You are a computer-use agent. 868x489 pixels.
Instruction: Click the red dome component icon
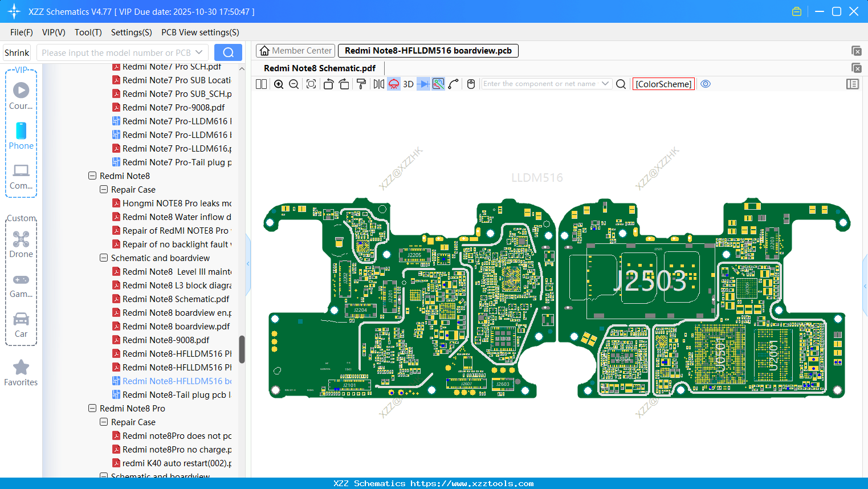pos(394,84)
